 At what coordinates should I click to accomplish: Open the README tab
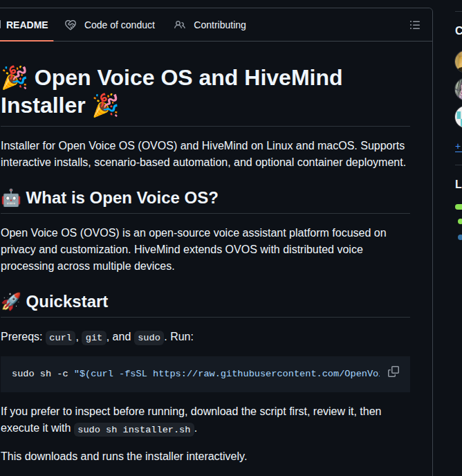(27, 25)
